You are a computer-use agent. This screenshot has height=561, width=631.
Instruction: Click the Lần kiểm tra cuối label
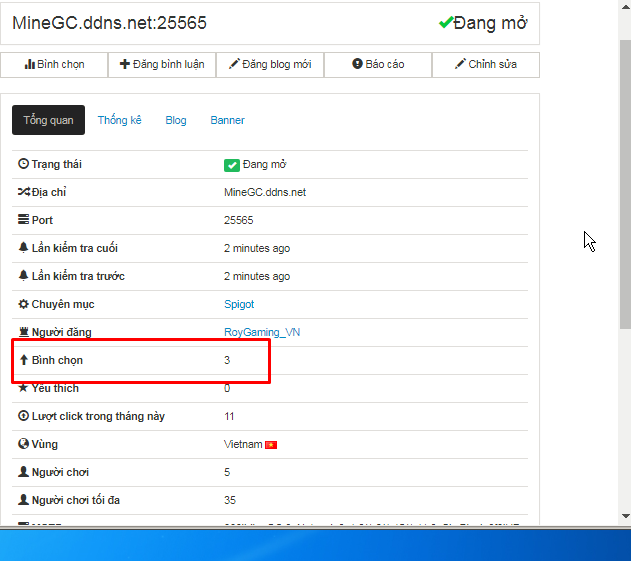coord(75,248)
